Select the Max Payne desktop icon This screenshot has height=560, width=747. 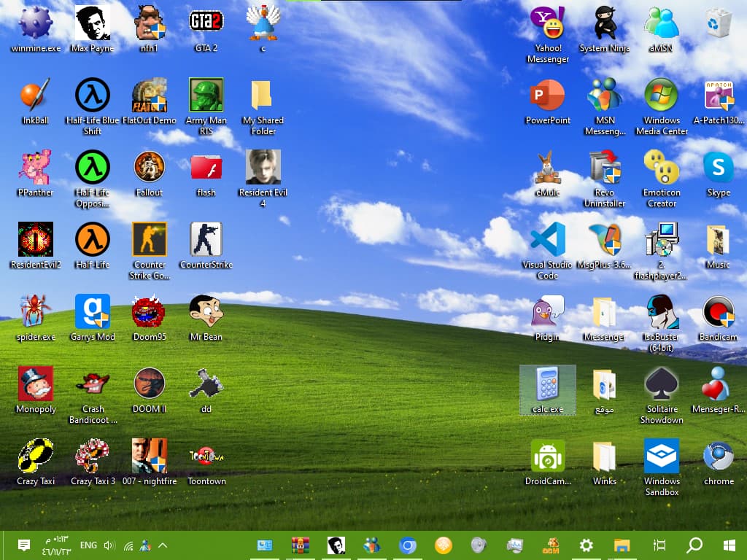(x=93, y=23)
